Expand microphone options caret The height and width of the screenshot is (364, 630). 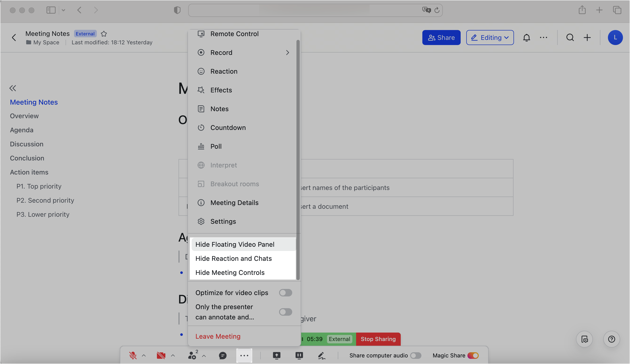[x=144, y=355]
